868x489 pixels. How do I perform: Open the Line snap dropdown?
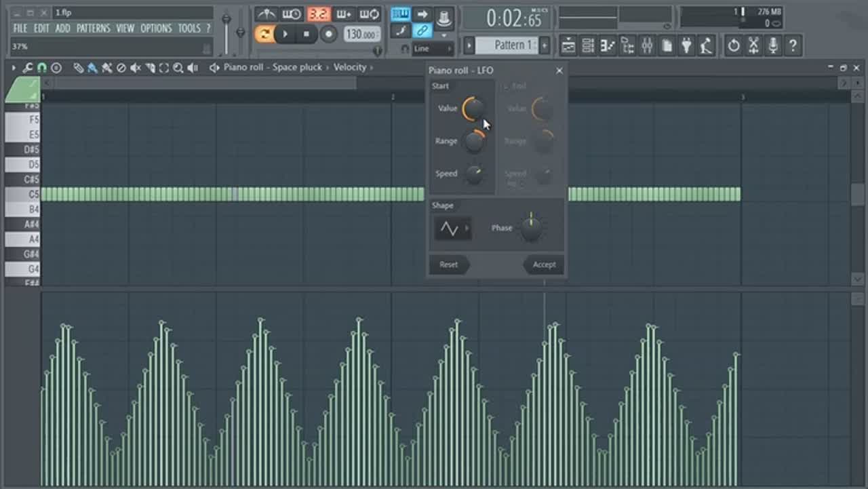point(432,49)
